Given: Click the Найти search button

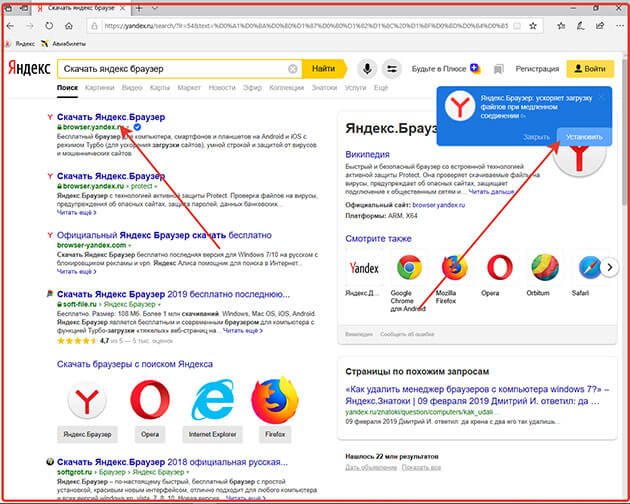Looking at the screenshot, I should 324,69.
